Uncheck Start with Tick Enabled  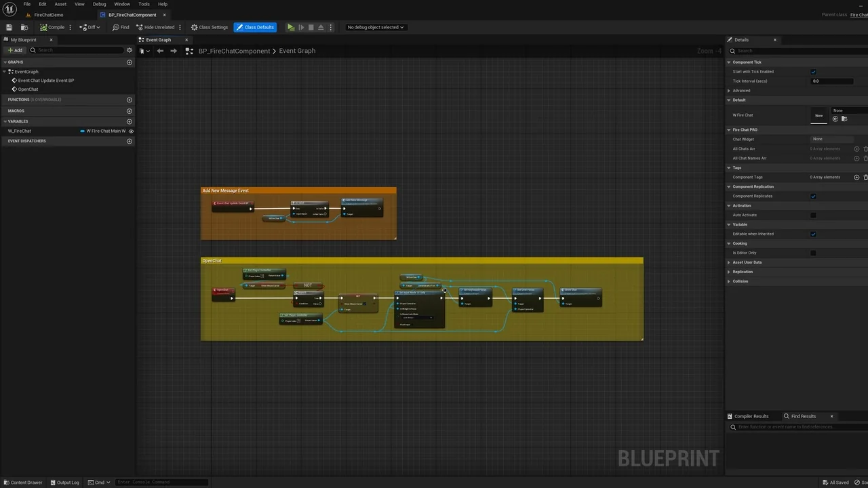tap(813, 72)
